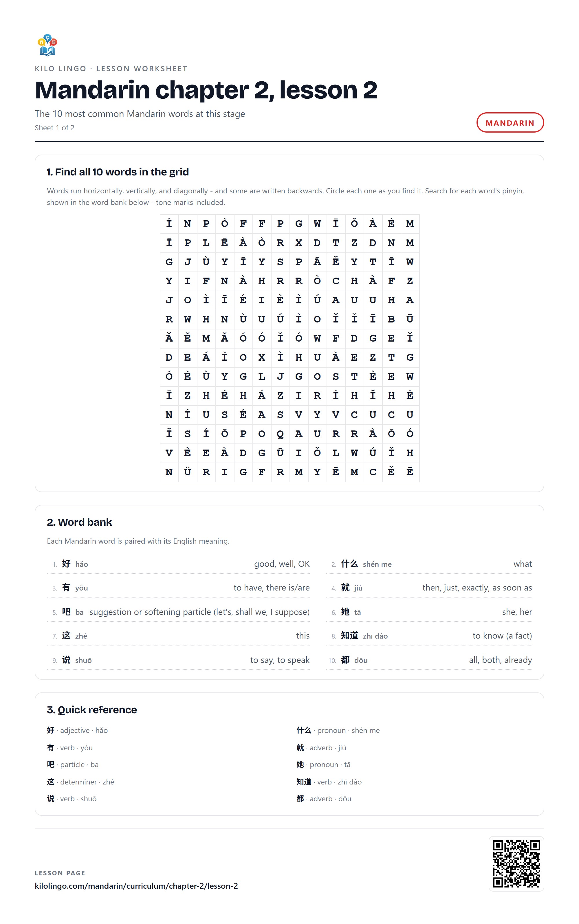The width and height of the screenshot is (579, 924).
Task: Click the QR code image
Action: [x=516, y=863]
